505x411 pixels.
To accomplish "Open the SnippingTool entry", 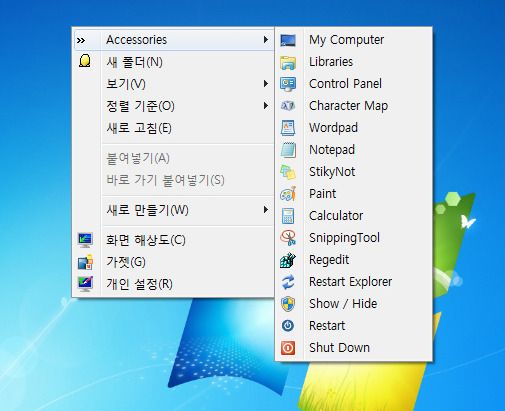I will [x=354, y=238].
